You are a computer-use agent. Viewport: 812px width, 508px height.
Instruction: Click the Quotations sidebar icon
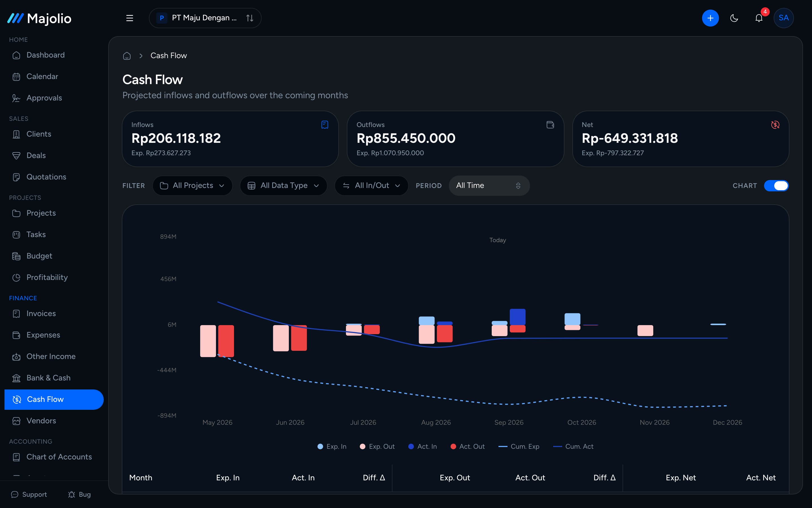pos(16,177)
